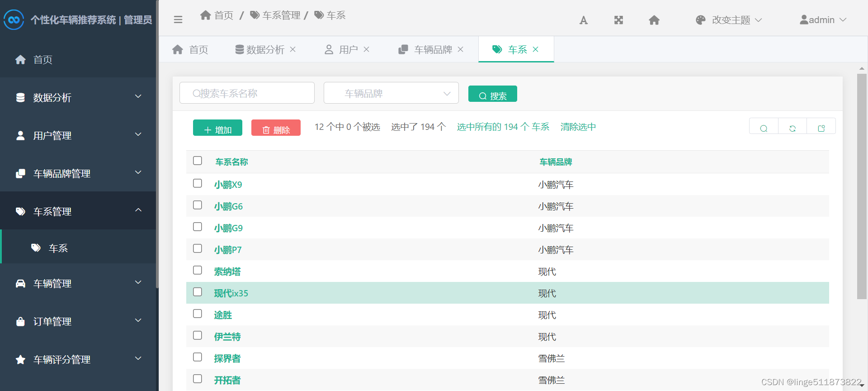Click 选中所有的 194 个 车系 link

[x=503, y=127]
